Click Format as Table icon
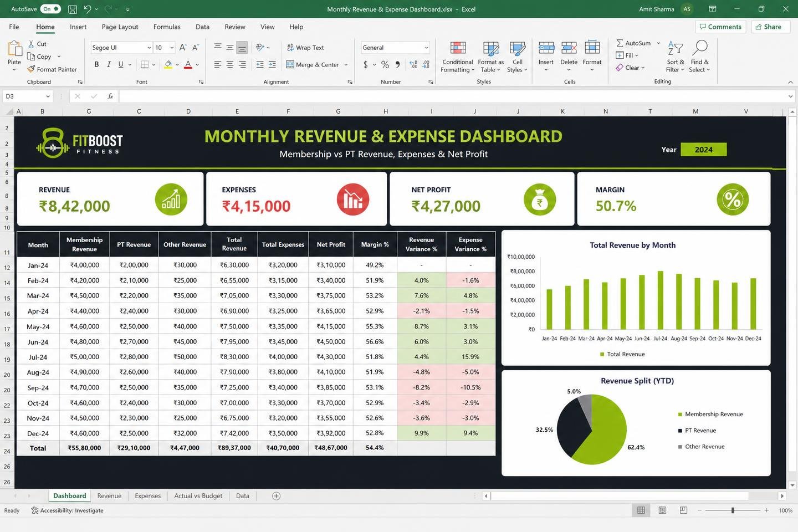This screenshot has width=798, height=532. click(491, 49)
